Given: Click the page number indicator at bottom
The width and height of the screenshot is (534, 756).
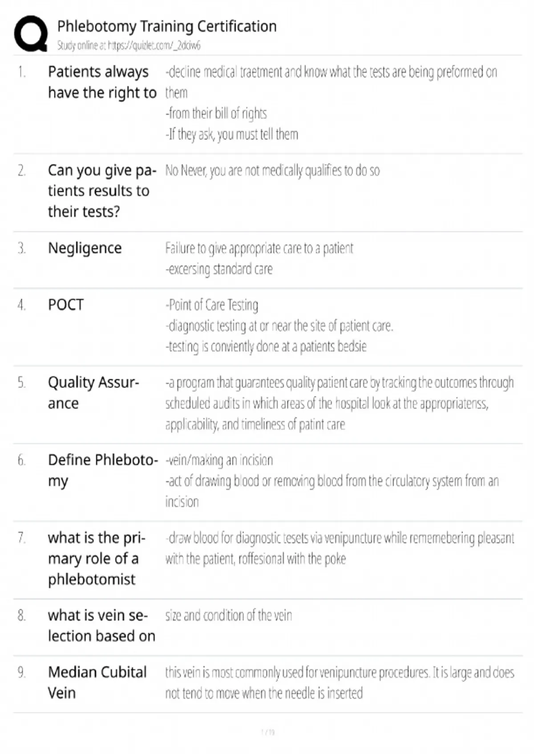Looking at the screenshot, I should (x=268, y=732).
